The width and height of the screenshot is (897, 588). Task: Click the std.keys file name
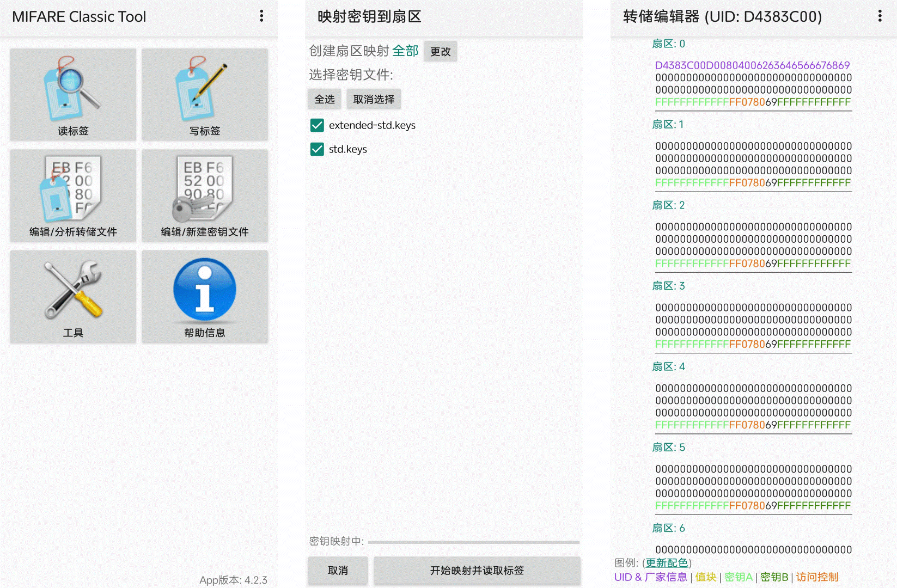(x=347, y=149)
